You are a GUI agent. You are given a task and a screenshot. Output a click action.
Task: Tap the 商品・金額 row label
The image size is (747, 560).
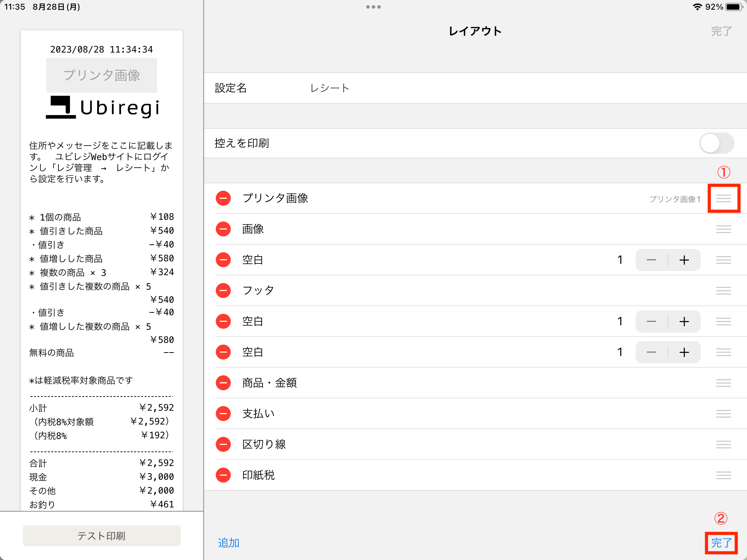[270, 383]
